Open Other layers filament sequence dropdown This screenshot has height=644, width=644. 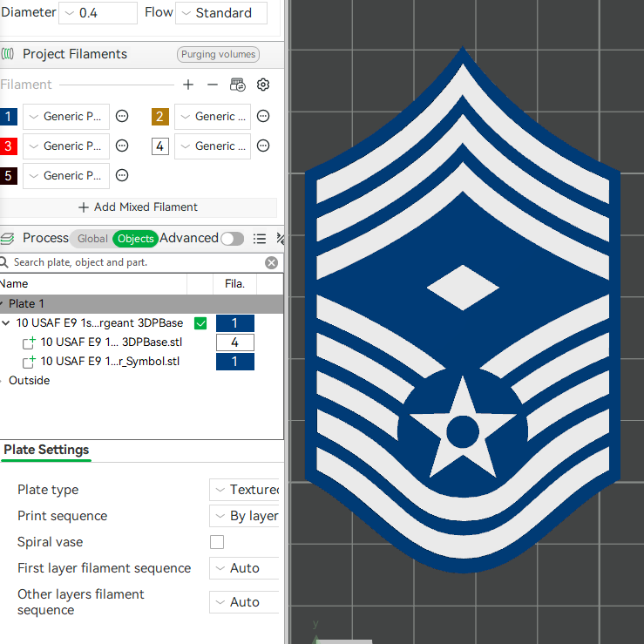click(x=244, y=602)
